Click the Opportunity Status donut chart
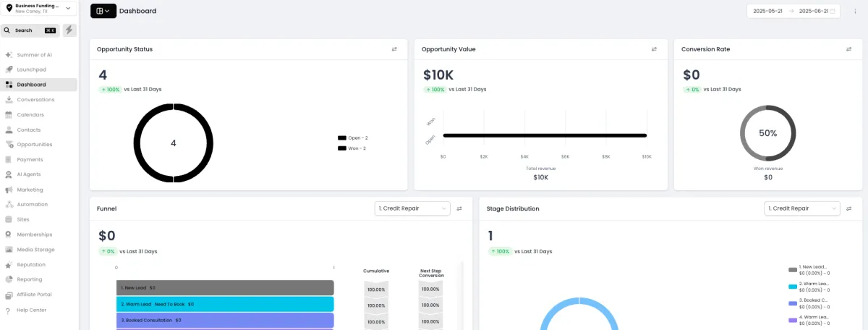Screen dimensions: 868x330 (x=174, y=143)
